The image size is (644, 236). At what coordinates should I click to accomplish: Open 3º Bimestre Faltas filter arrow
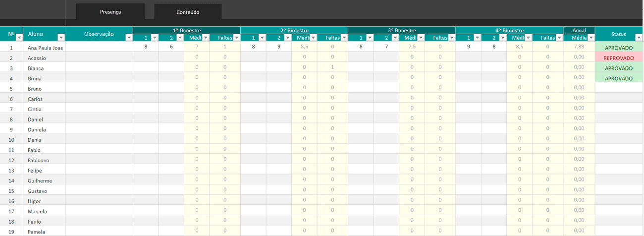[451, 38]
